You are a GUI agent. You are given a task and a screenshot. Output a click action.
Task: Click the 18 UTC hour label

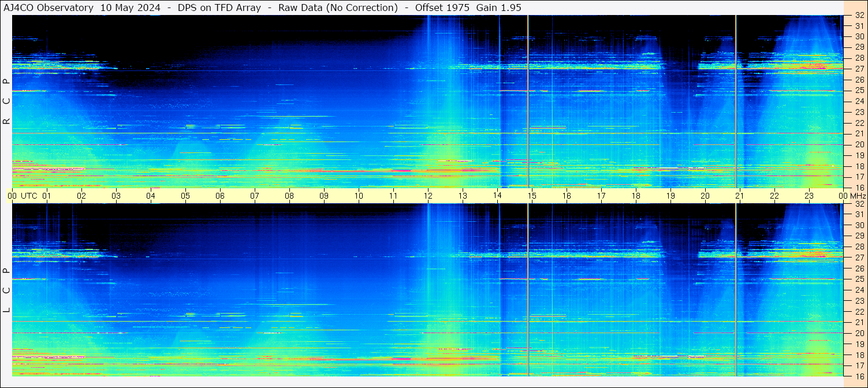(x=636, y=196)
